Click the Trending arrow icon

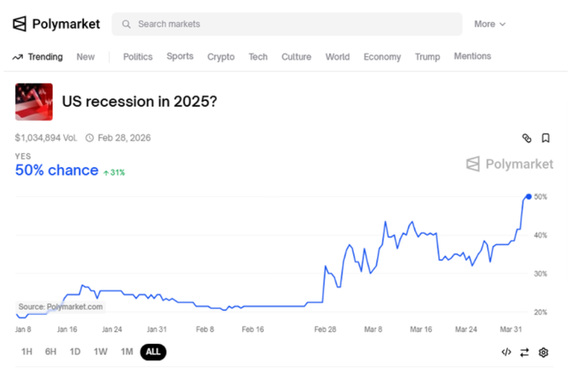(x=18, y=57)
